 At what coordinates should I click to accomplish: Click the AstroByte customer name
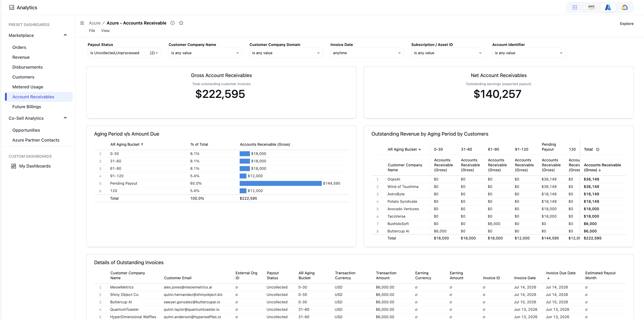tap(396, 194)
